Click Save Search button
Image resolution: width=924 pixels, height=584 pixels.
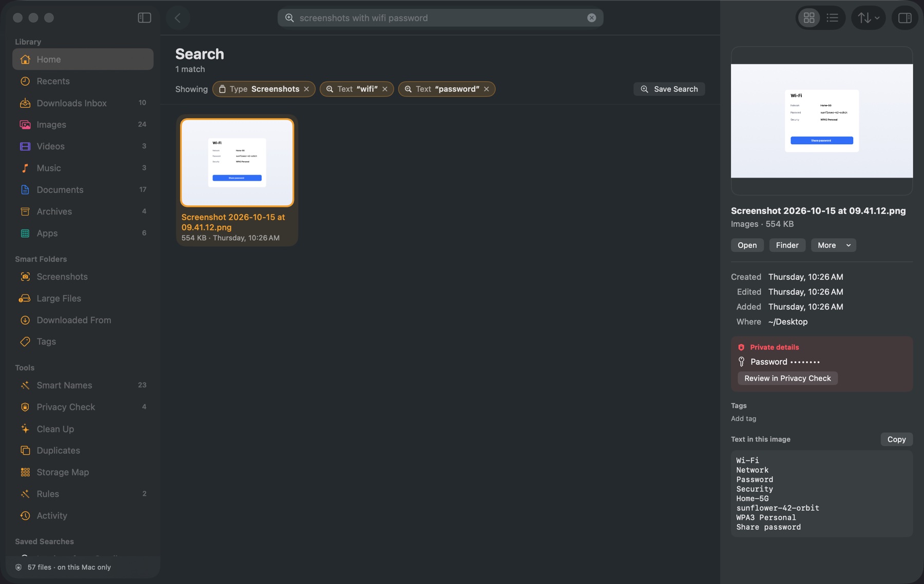pyautogui.click(x=669, y=89)
